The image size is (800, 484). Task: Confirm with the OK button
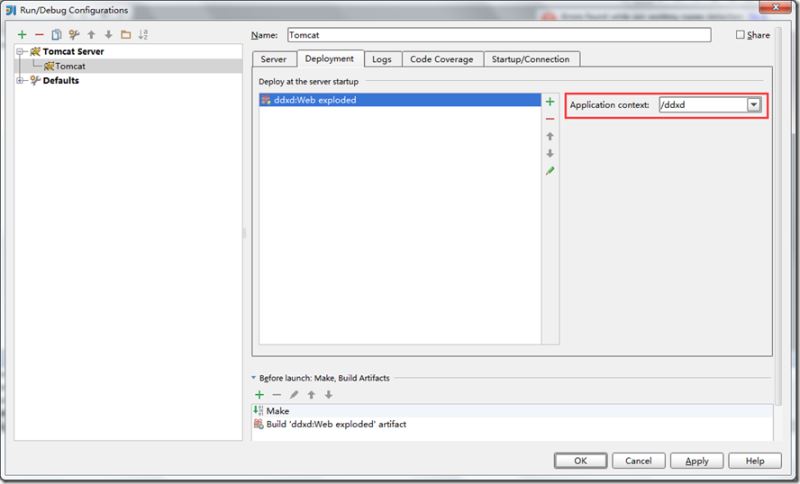(581, 461)
